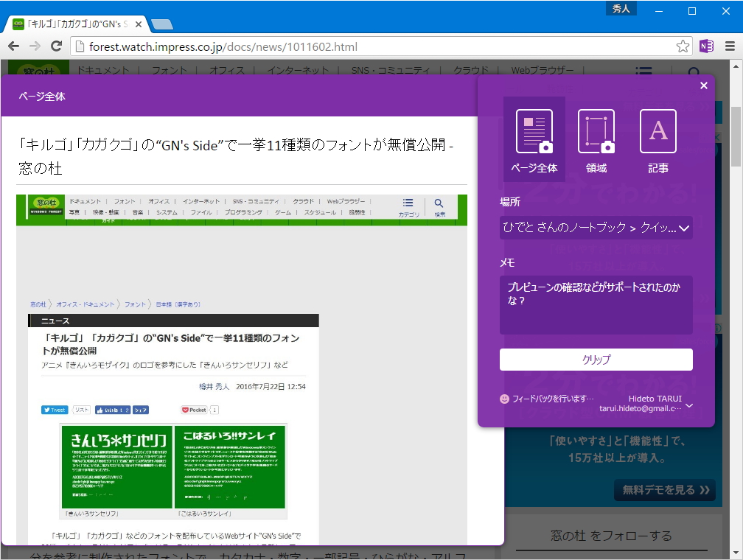Image resolution: width=743 pixels, height=560 pixels.
Task: Select the 記事 (Article) clip mode
Action: (657, 140)
